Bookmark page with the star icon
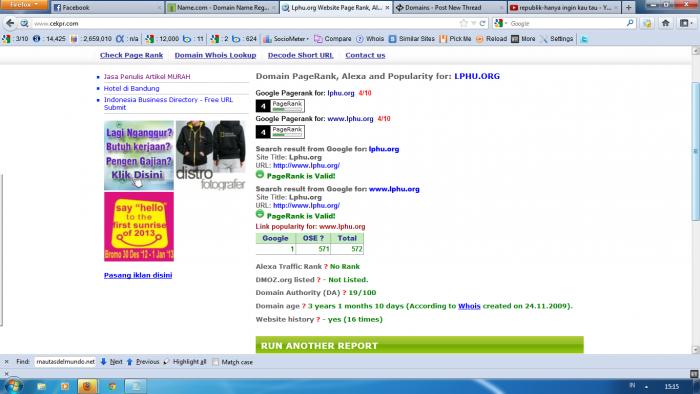Viewport: 700px width, 394px height. click(463, 23)
